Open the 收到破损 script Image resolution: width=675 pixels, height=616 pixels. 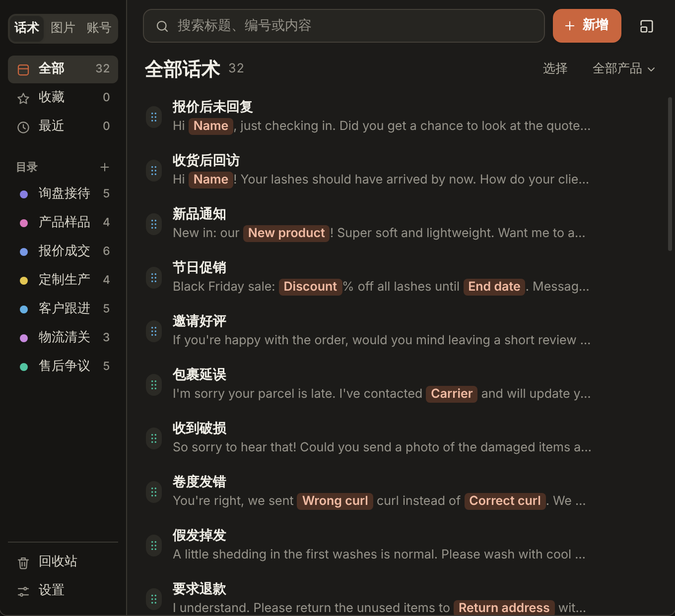tap(401, 438)
